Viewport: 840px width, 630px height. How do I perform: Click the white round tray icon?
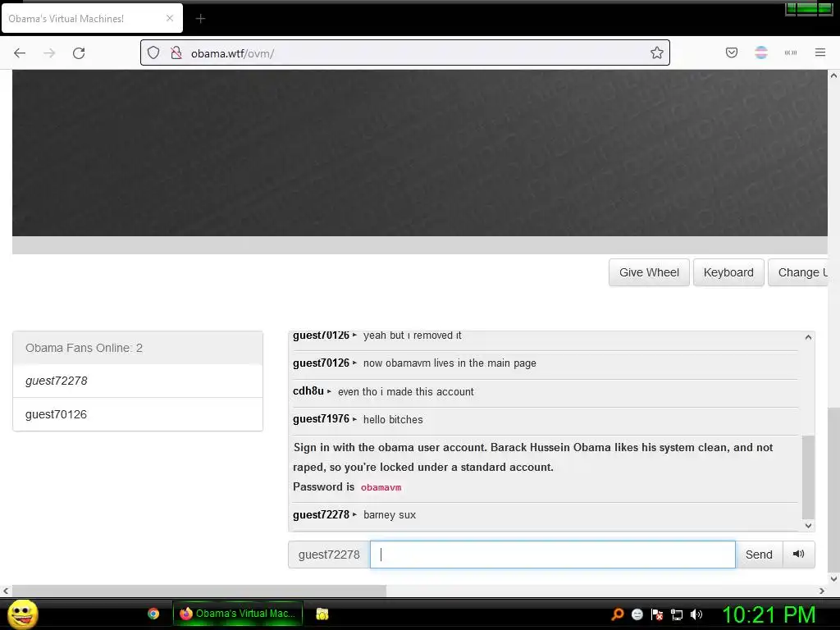[637, 614]
